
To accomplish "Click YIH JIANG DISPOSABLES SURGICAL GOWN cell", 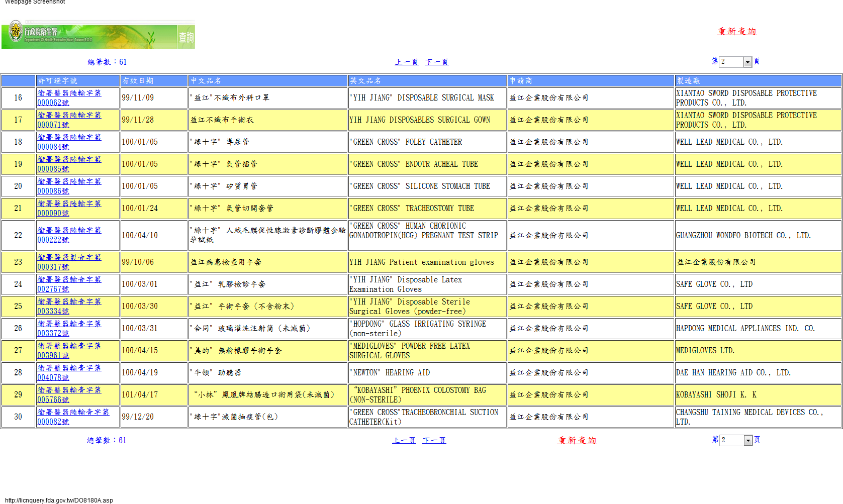I will click(427, 120).
